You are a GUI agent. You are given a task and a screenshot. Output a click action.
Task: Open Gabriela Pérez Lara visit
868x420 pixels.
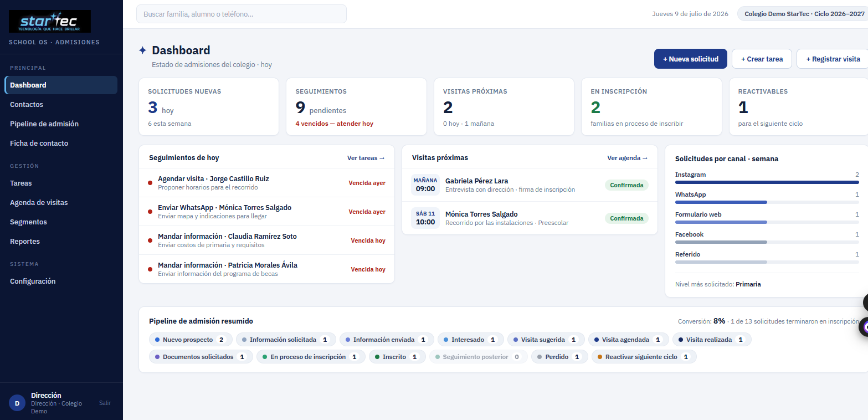(530, 185)
